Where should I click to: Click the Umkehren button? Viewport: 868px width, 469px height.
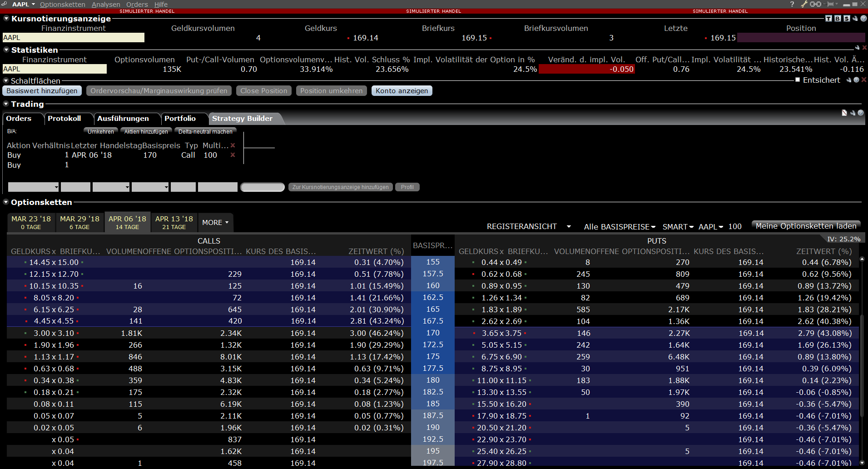(101, 132)
